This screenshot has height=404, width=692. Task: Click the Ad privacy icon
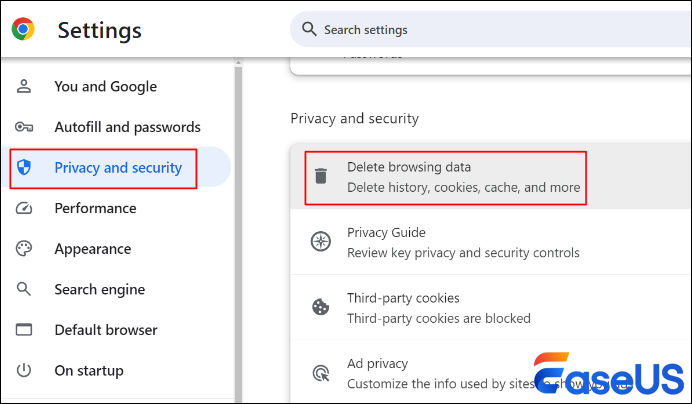[321, 373]
